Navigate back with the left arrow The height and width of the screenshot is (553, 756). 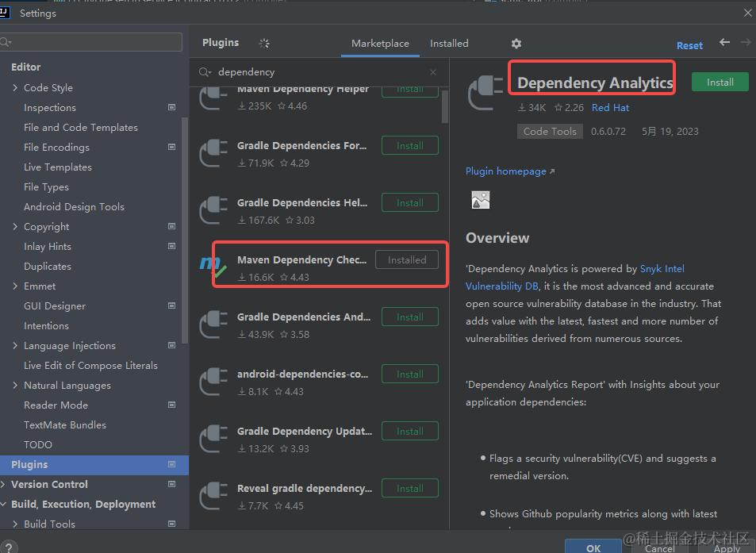pyautogui.click(x=724, y=42)
